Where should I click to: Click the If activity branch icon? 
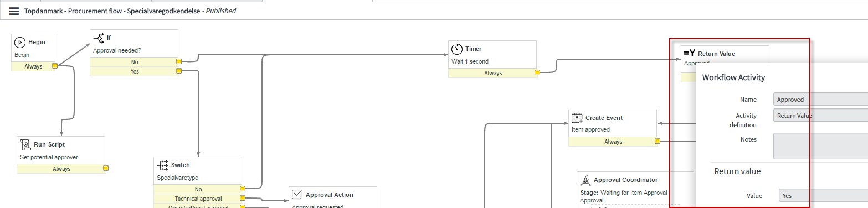point(99,38)
